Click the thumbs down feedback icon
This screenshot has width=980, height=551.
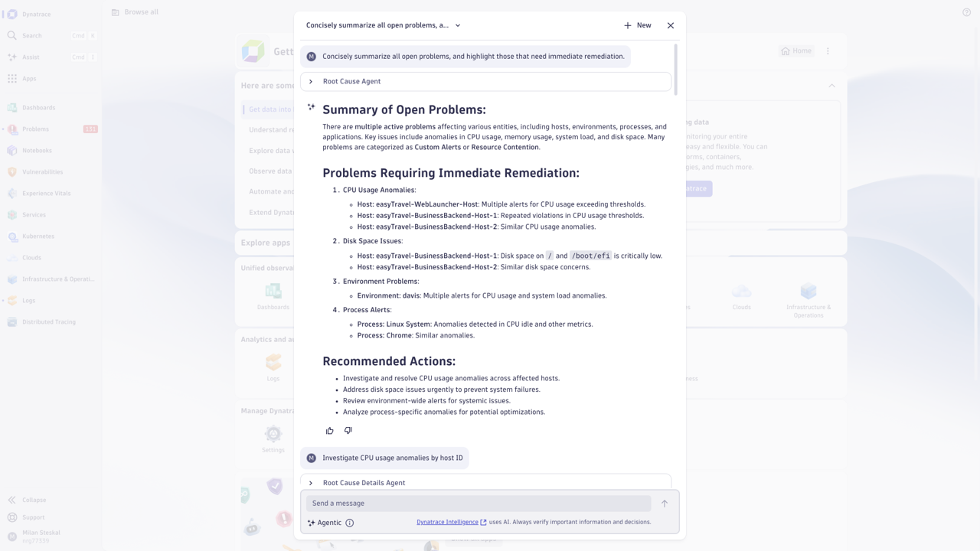click(x=348, y=431)
